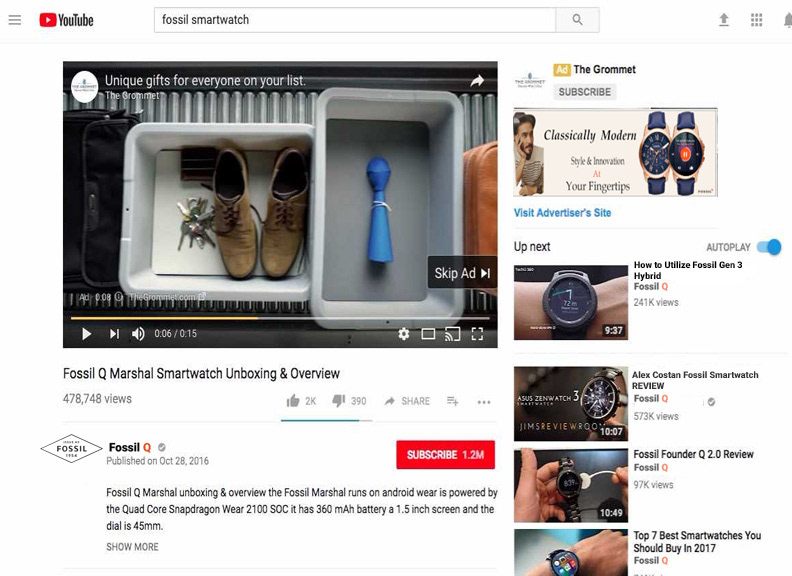792x576 pixels.
Task: Click the 0:06 / 0:15 time display
Action: click(175, 333)
